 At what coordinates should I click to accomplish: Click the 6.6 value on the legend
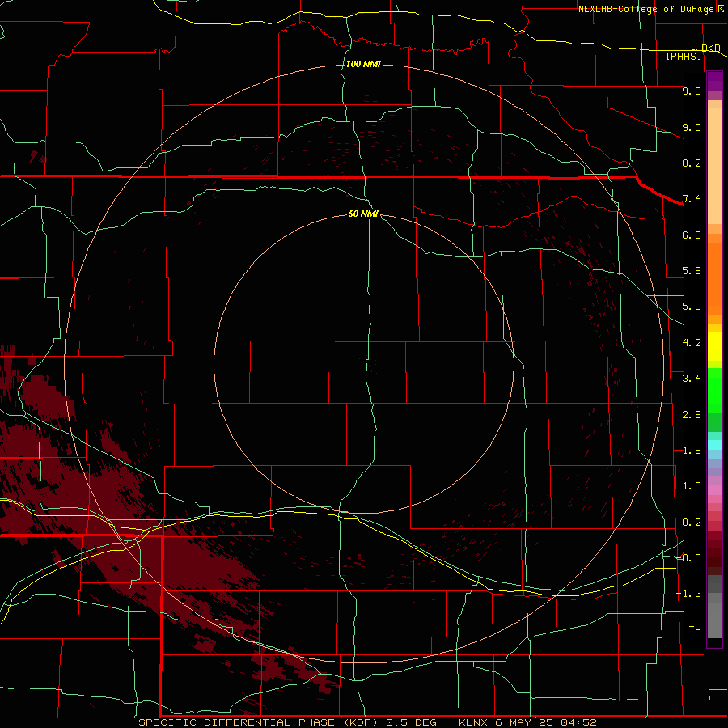[x=692, y=235]
